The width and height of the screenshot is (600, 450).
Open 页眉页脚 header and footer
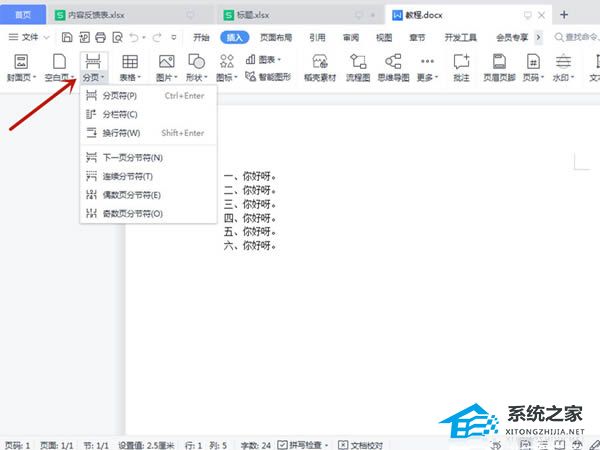pyautogui.click(x=499, y=67)
